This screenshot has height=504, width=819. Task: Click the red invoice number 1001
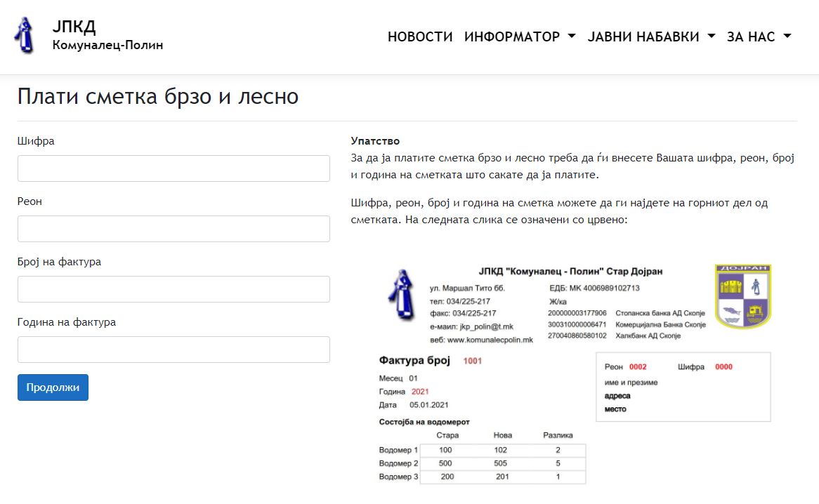[x=472, y=361]
